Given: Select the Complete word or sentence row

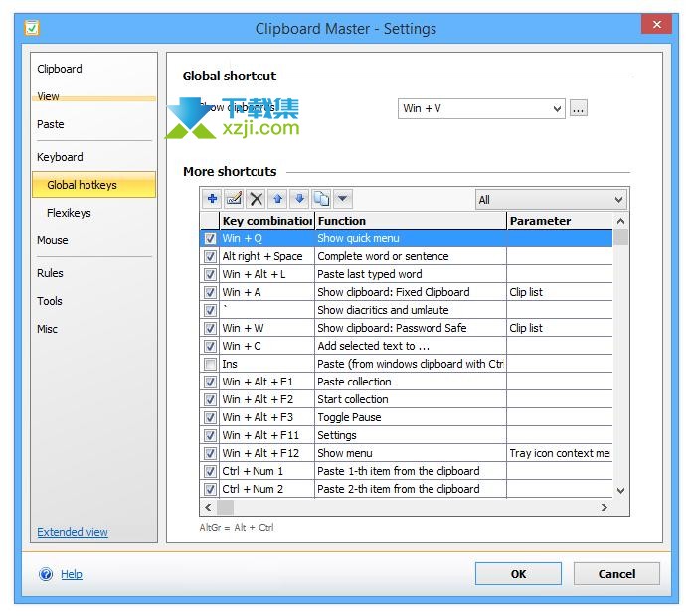Looking at the screenshot, I should pyautogui.click(x=407, y=256).
